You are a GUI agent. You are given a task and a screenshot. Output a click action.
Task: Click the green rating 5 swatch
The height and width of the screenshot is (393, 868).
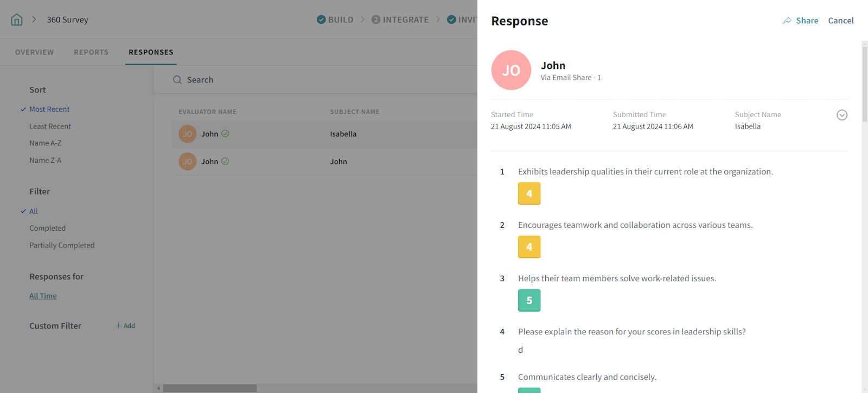click(529, 300)
